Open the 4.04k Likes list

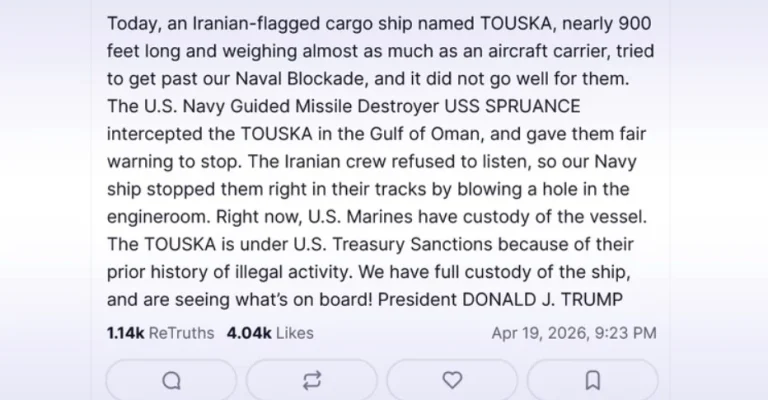point(269,333)
